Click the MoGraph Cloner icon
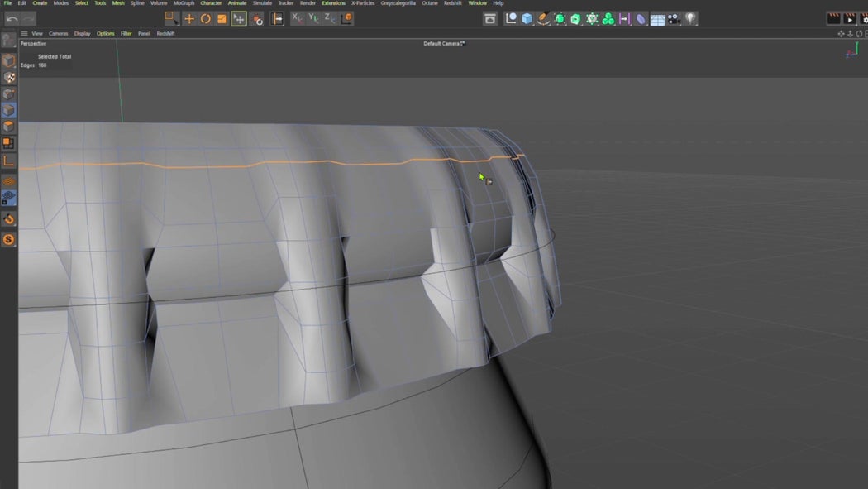This screenshot has height=489, width=868. (x=608, y=18)
